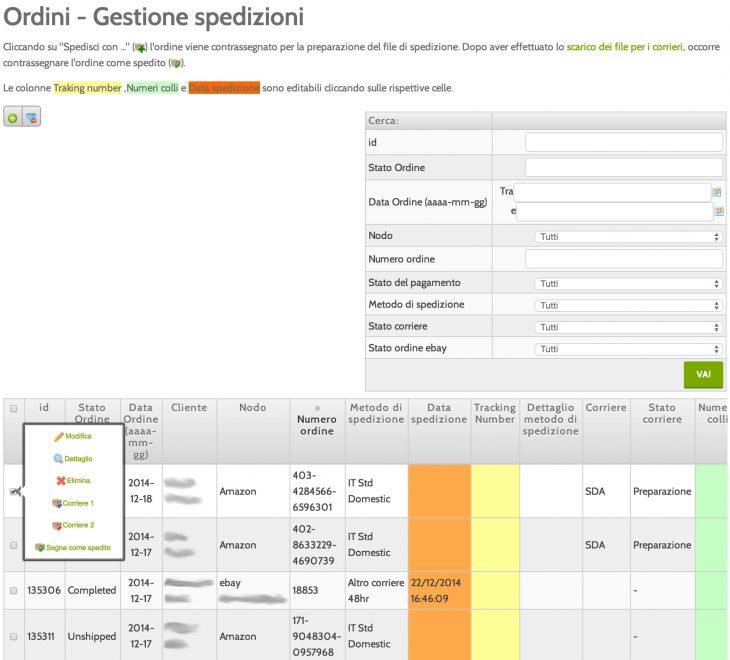
Task: Click the id search input field
Action: [624, 142]
